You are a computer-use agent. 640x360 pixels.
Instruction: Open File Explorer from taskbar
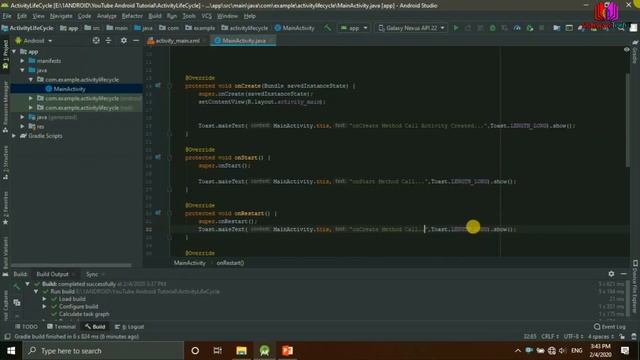[x=241, y=351]
